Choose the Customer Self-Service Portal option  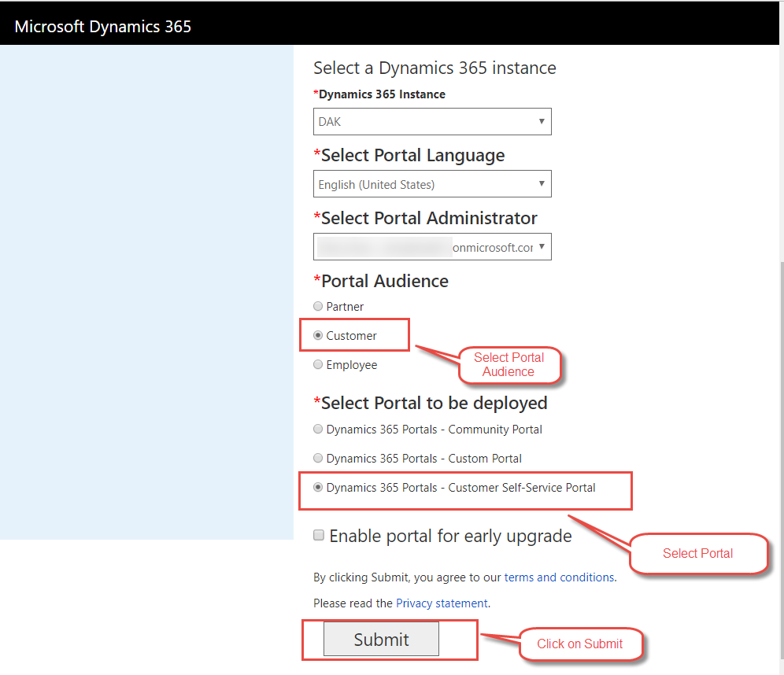(318, 487)
